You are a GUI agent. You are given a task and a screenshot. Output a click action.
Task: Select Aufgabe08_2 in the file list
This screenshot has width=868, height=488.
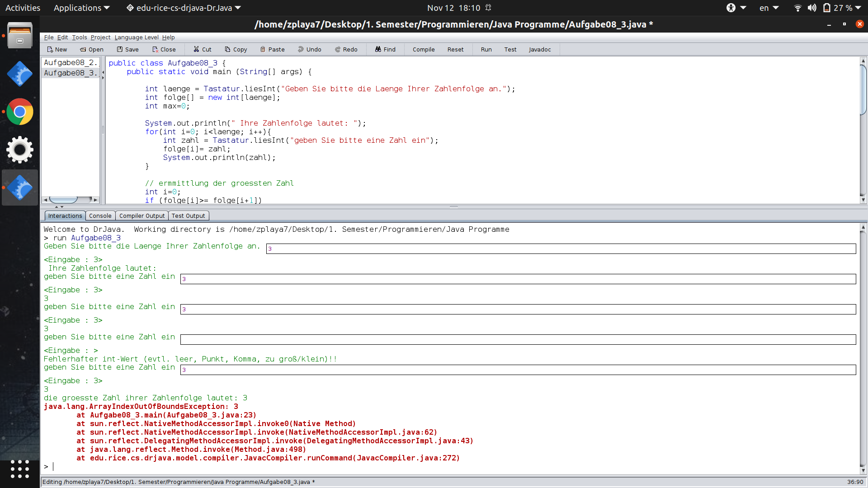(70, 63)
